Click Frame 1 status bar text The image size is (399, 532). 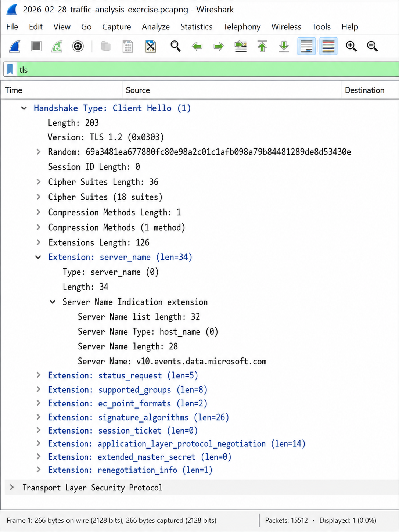[111, 520]
